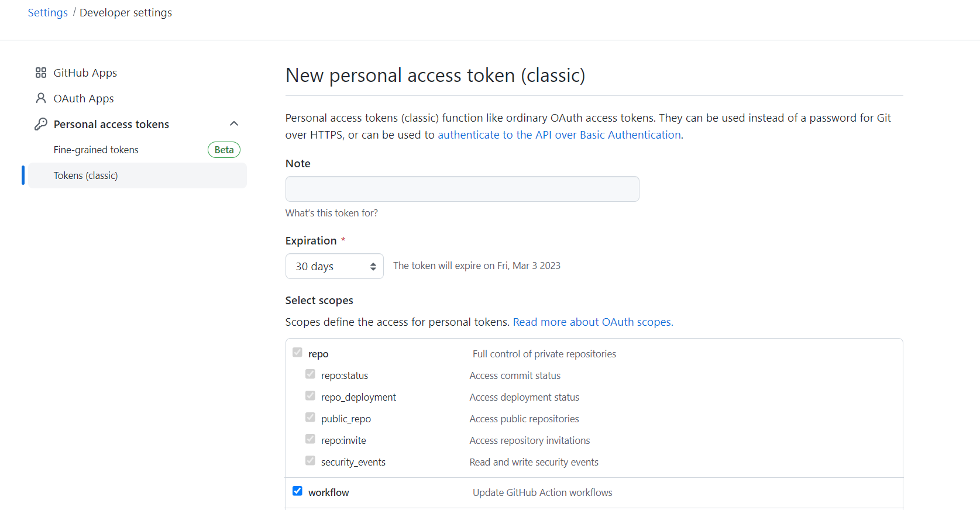Toggle the repo scope checkbox
Screen dimensions: 980x510
click(x=297, y=353)
